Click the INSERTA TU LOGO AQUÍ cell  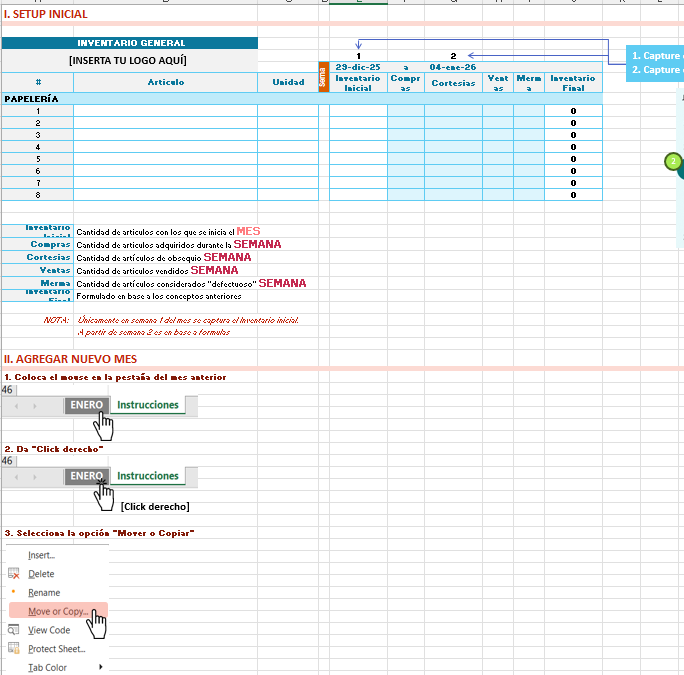[x=128, y=60]
